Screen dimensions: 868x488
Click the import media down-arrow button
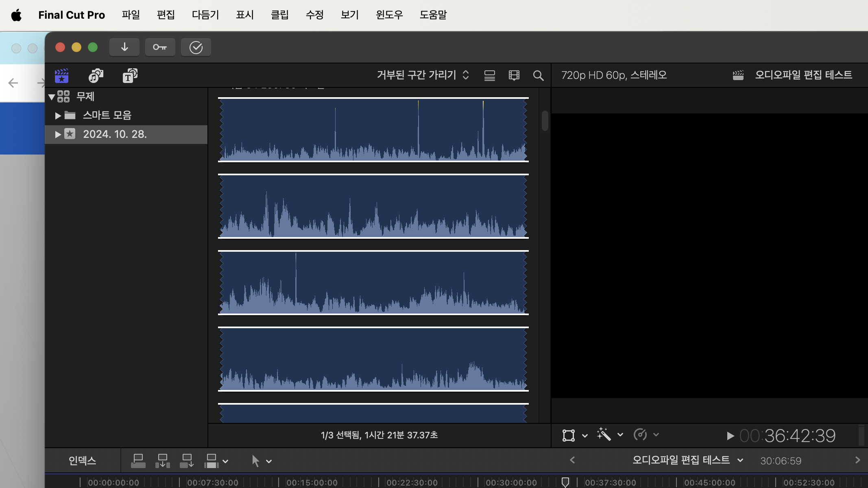124,47
